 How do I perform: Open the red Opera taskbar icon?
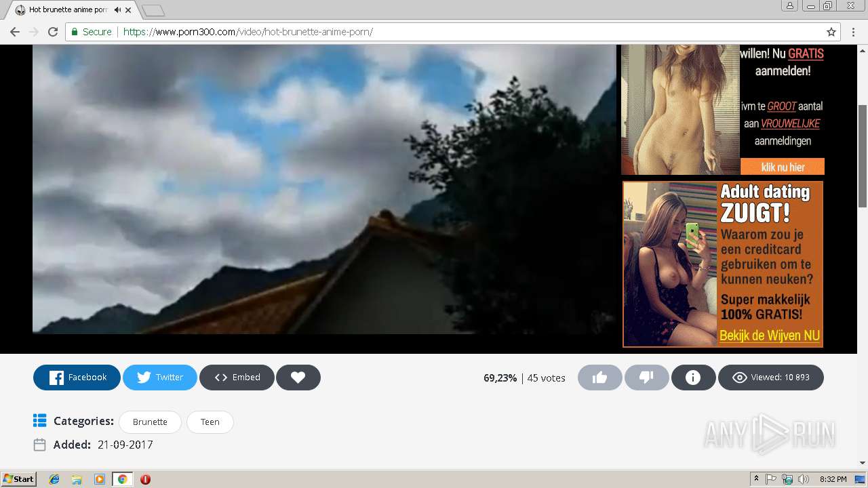tap(145, 479)
